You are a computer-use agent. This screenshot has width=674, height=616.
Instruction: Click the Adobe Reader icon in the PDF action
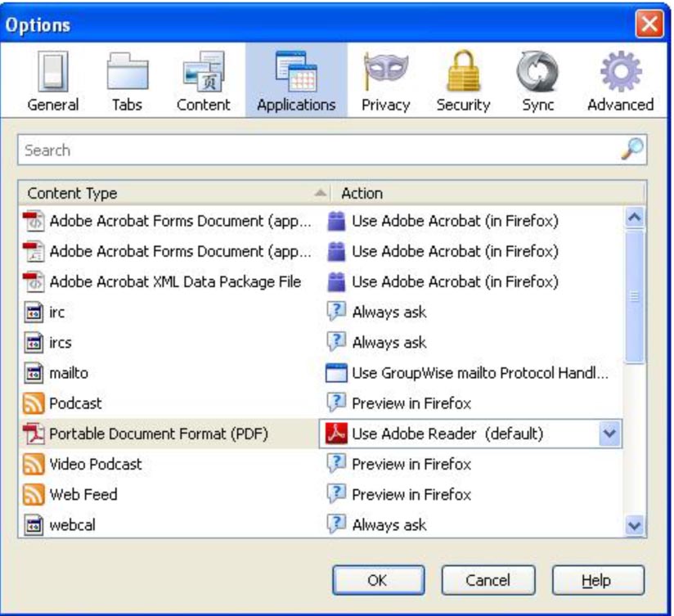336,434
